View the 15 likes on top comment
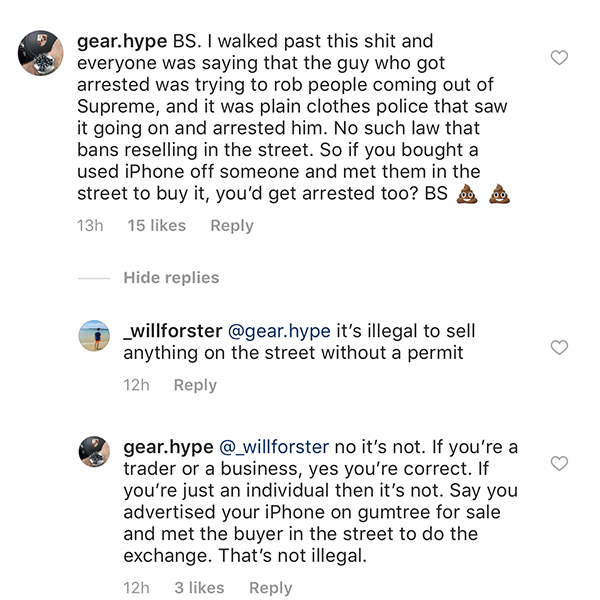Viewport: 600px width, 600px height. tap(157, 226)
